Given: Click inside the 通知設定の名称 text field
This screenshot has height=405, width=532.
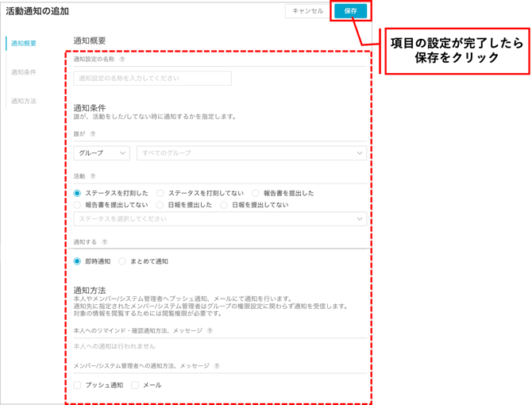Looking at the screenshot, I should (152, 79).
